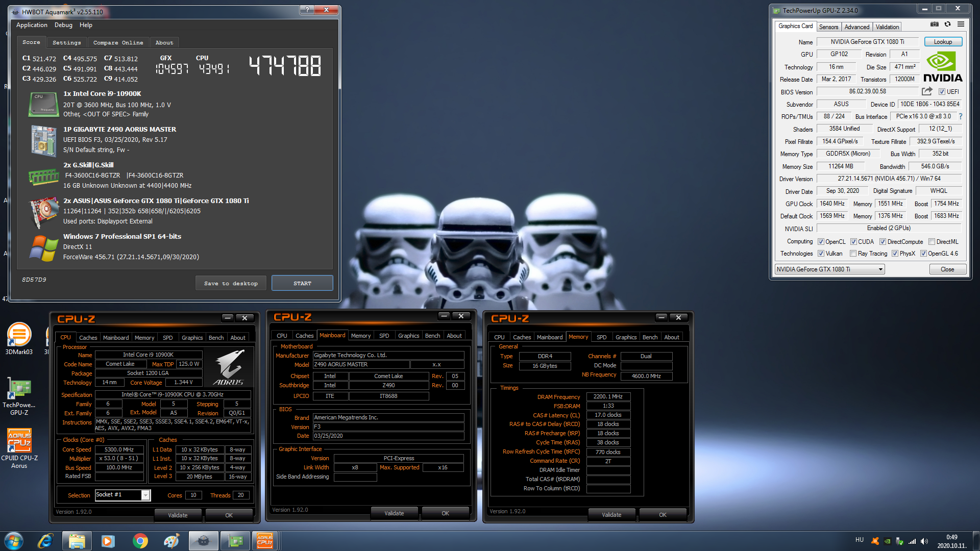This screenshot has width=980, height=551.
Task: Switch to GPU-Z taskbar item
Action: tap(235, 541)
